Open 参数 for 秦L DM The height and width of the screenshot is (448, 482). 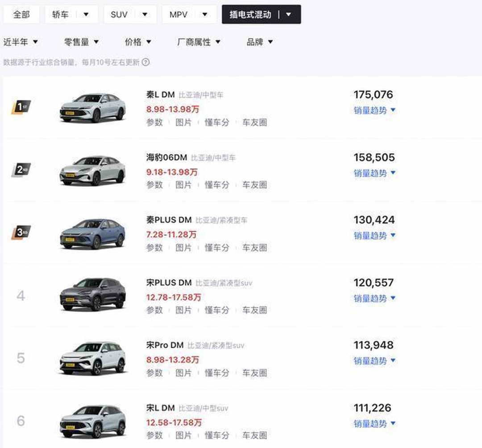coord(154,122)
